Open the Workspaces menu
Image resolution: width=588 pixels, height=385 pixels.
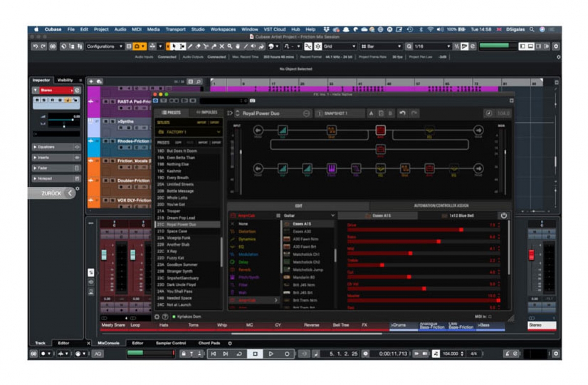tap(223, 29)
